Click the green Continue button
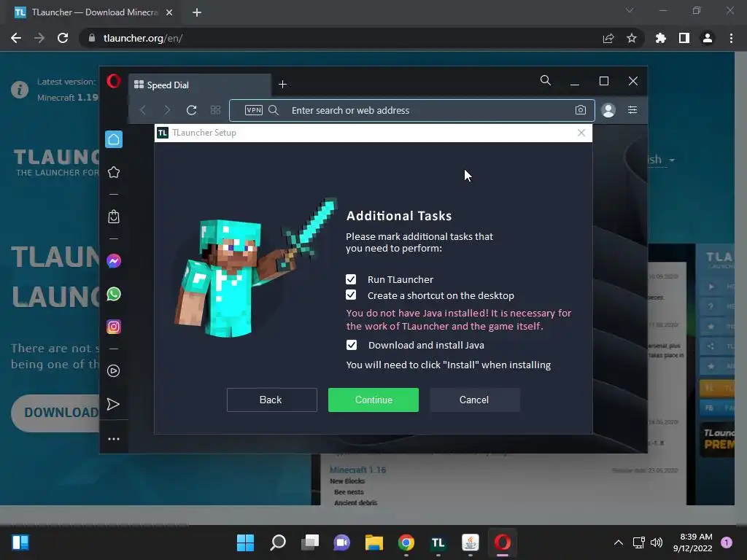 pos(373,400)
